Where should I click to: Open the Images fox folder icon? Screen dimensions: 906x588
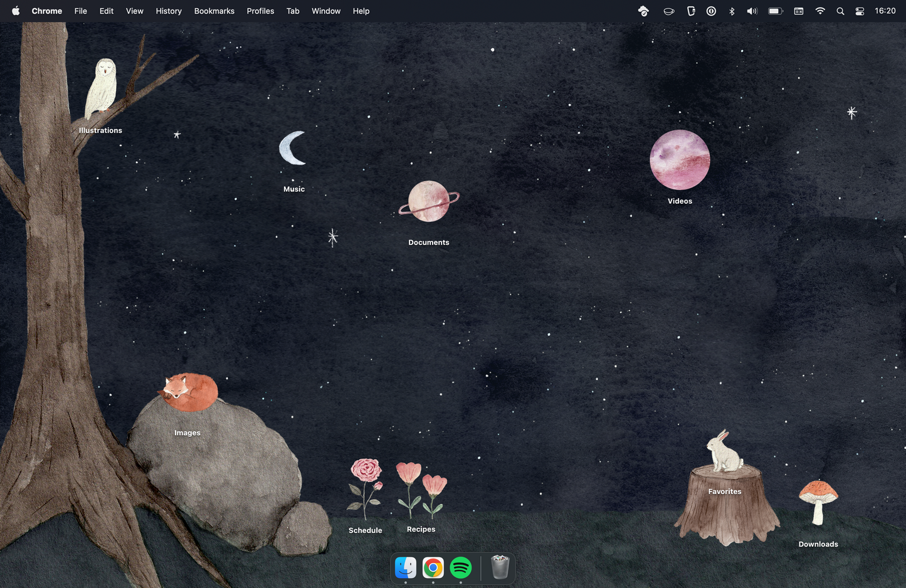pos(187,392)
